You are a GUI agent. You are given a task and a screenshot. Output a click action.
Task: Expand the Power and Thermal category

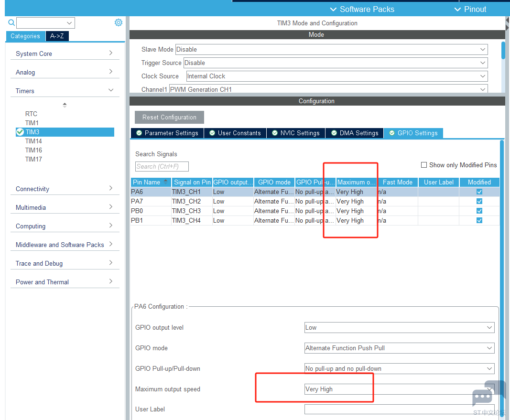[65, 282]
